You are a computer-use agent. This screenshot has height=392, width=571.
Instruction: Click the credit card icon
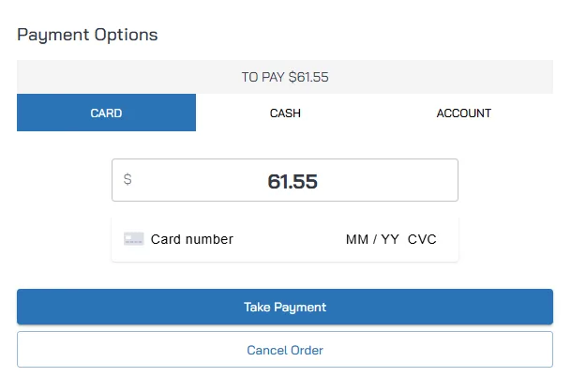coord(133,239)
